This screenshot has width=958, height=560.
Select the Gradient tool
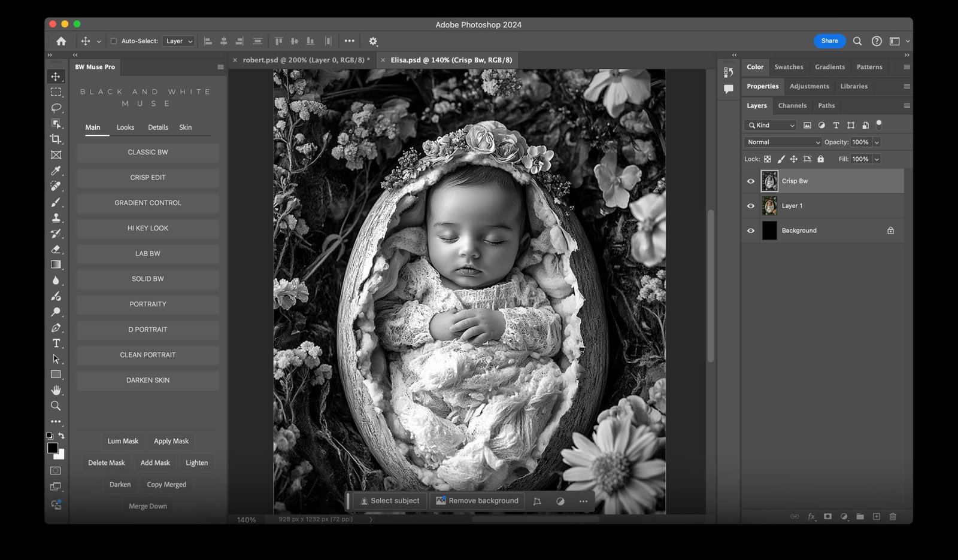(x=56, y=264)
